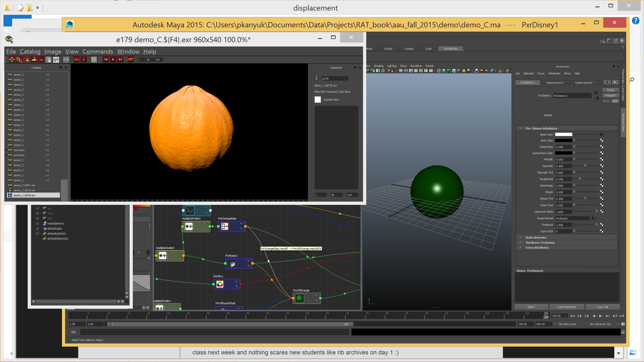The image size is (644, 362).
Task: Toggle loop playback icon in 'it' toolbar
Action: [131, 60]
